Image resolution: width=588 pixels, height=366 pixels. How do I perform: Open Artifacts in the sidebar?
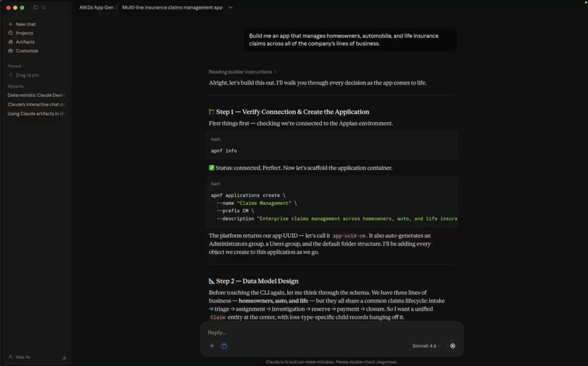point(25,42)
